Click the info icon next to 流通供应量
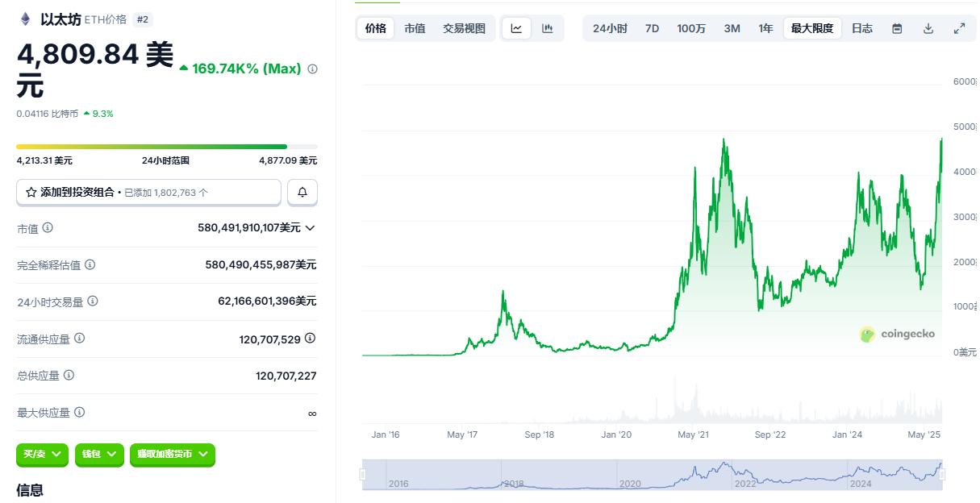Image resolution: width=980 pixels, height=503 pixels. coord(80,339)
